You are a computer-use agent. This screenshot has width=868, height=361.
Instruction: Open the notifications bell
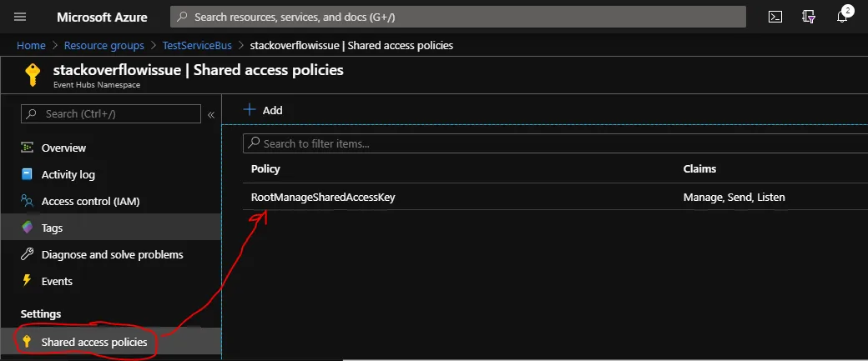point(841,18)
